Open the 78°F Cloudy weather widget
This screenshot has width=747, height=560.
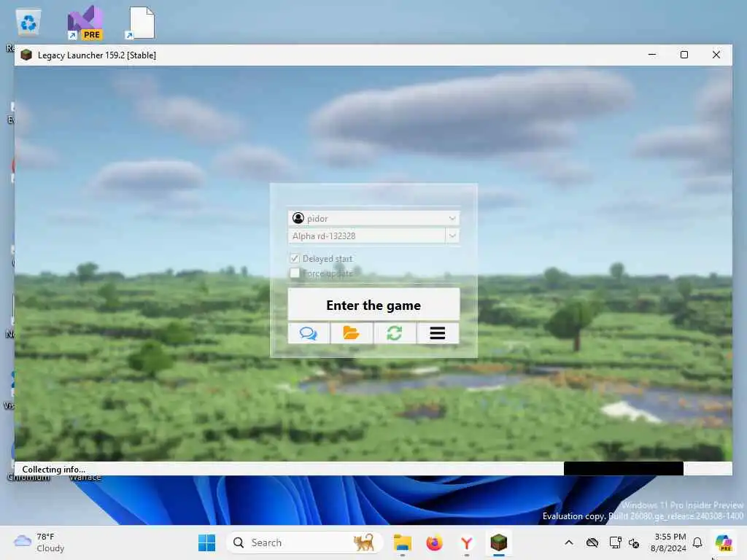point(39,542)
